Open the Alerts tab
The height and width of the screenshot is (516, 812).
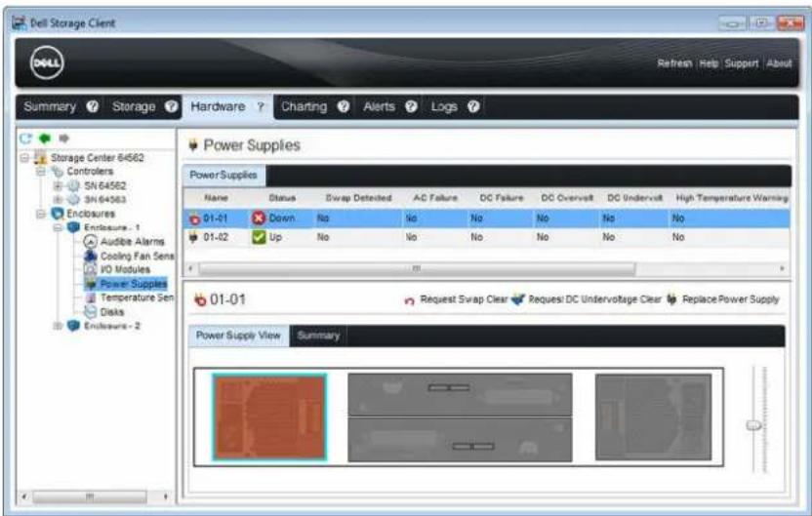coord(379,106)
